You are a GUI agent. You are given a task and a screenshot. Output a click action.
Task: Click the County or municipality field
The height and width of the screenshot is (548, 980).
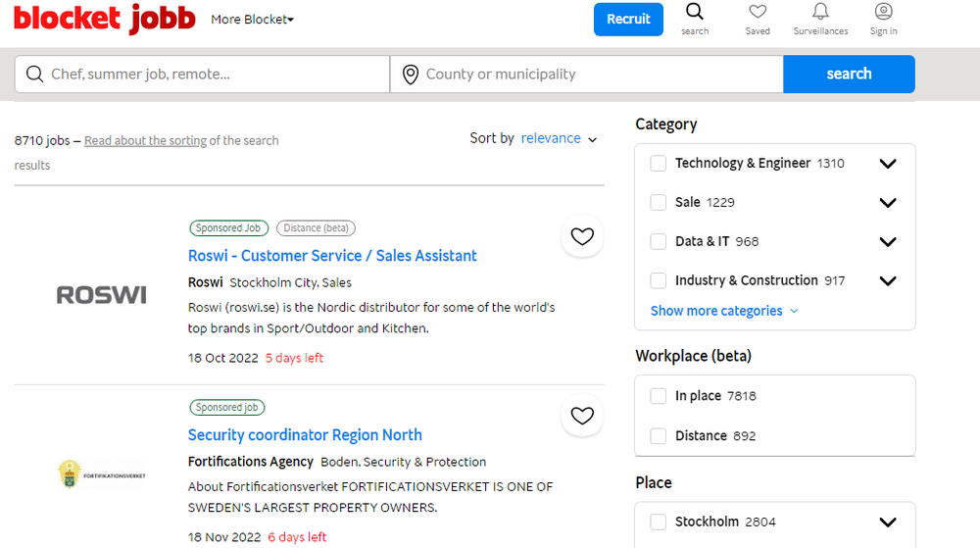coord(587,75)
